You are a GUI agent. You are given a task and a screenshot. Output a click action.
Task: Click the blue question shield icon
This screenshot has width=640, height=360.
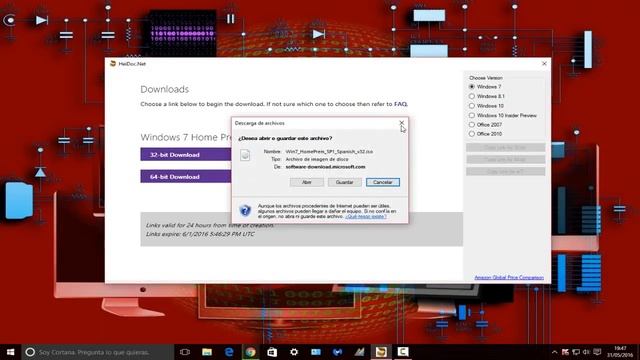tap(245, 210)
